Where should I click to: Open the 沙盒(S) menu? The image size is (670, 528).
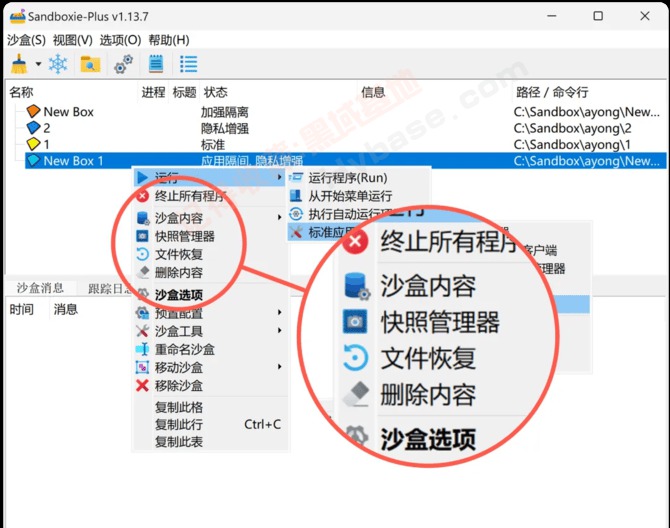[x=26, y=40]
